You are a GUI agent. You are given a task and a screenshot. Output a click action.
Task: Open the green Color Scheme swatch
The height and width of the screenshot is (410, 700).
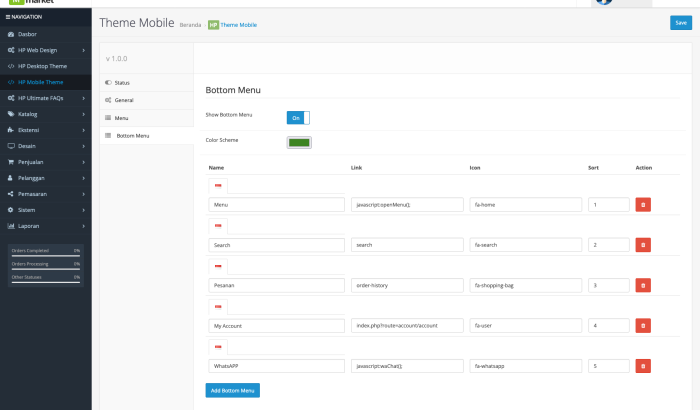[x=299, y=142]
